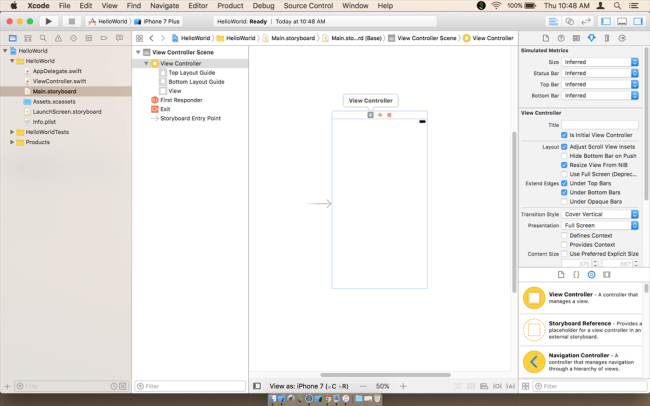Open the File inspector tab icon
The width and height of the screenshot is (650, 406).
click(546, 38)
